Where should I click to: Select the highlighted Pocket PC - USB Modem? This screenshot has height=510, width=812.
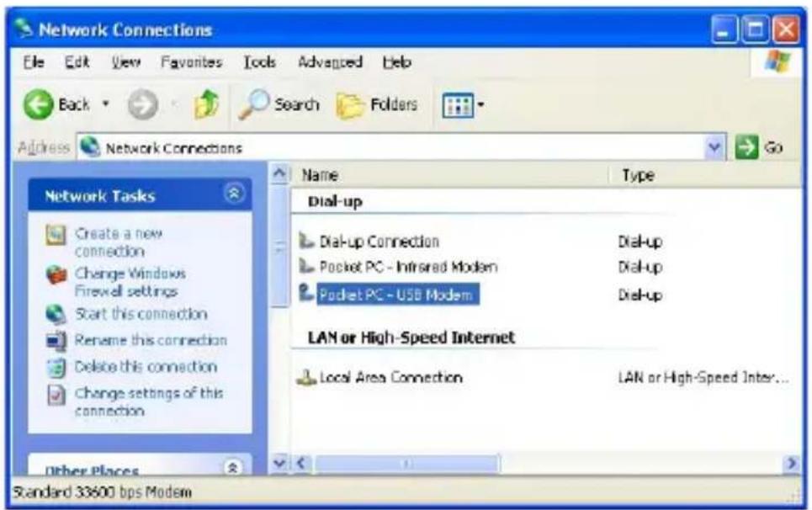click(398, 295)
